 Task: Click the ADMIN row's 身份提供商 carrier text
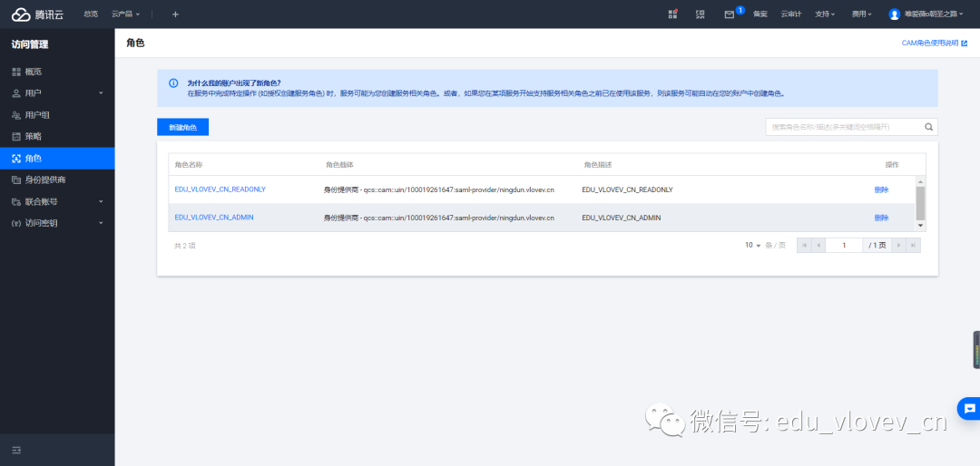(x=439, y=218)
